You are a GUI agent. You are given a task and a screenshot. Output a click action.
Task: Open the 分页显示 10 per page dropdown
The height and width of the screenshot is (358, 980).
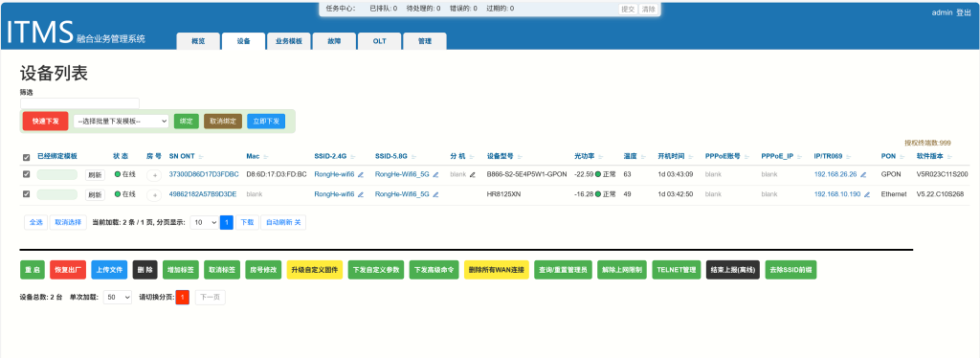click(205, 222)
